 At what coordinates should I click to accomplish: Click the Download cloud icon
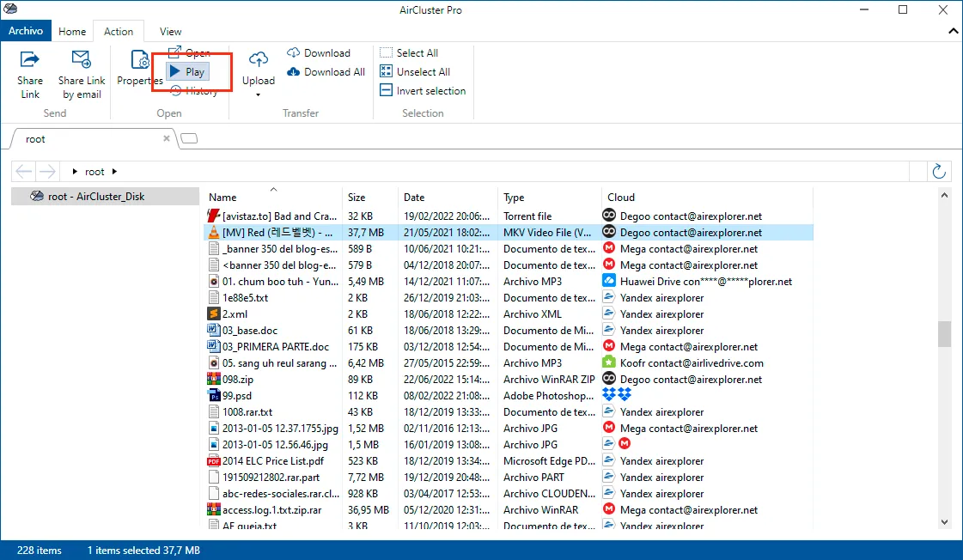294,52
